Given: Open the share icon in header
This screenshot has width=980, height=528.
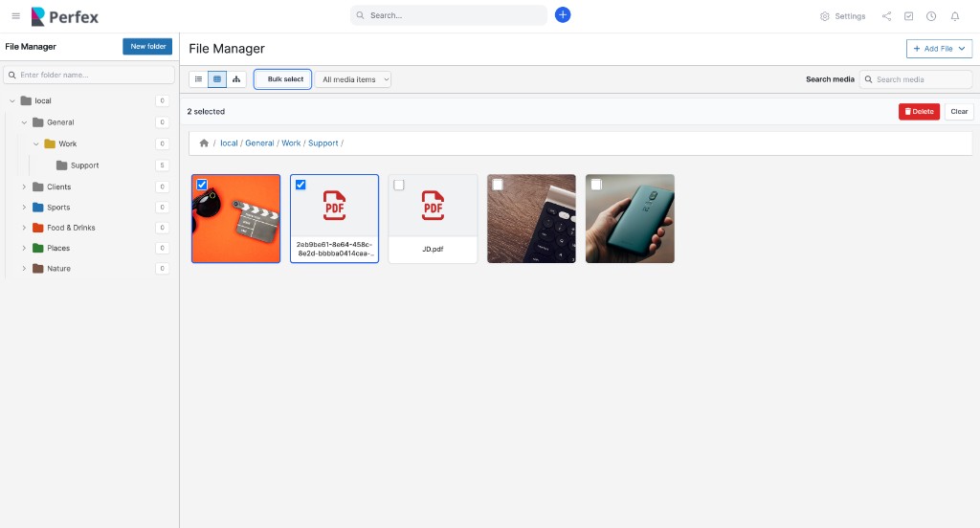Looking at the screenshot, I should coord(886,16).
